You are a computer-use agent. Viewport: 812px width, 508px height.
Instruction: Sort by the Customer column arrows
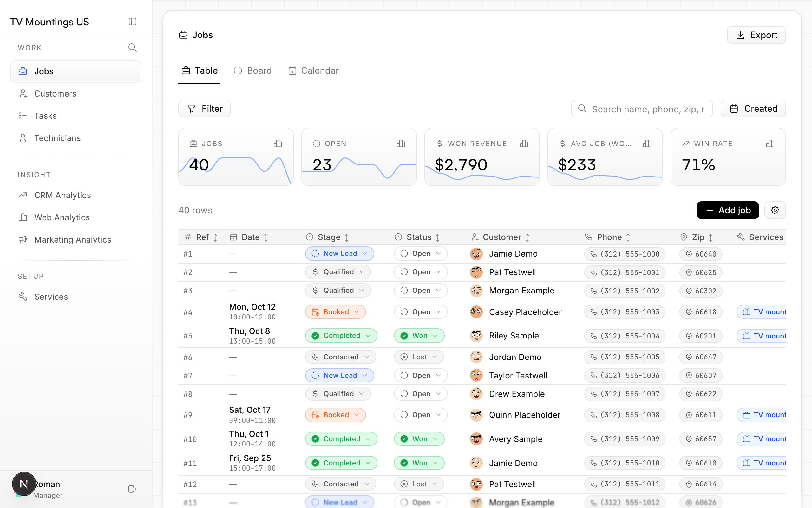pos(527,237)
